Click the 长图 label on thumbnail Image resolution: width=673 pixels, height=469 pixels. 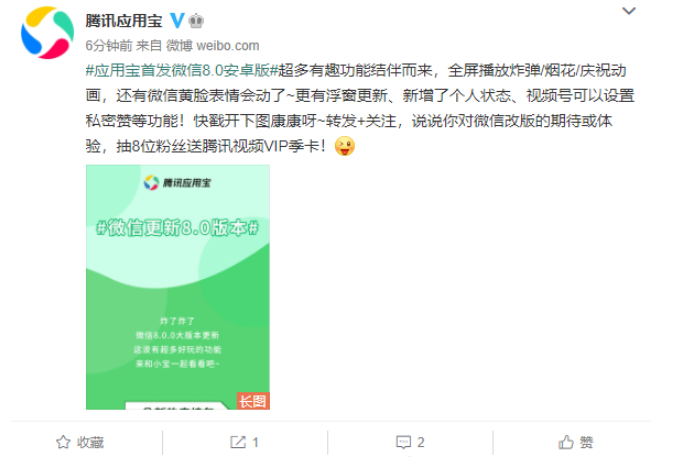click(253, 401)
